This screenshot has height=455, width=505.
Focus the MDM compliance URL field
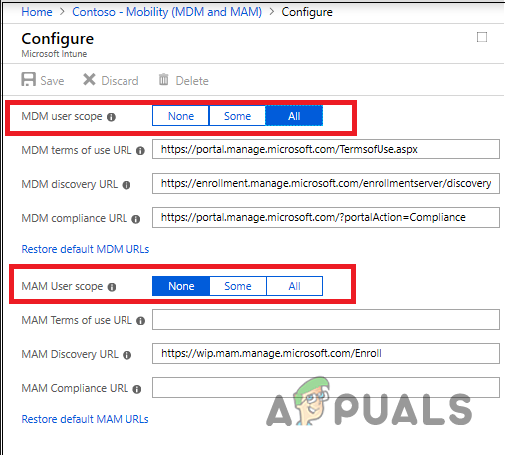coord(326,217)
